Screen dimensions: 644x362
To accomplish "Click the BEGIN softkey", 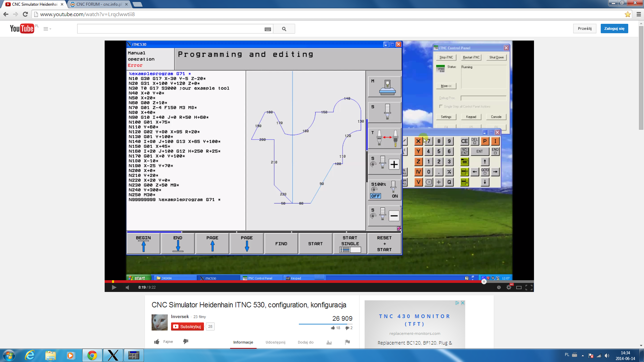I will [x=144, y=244].
